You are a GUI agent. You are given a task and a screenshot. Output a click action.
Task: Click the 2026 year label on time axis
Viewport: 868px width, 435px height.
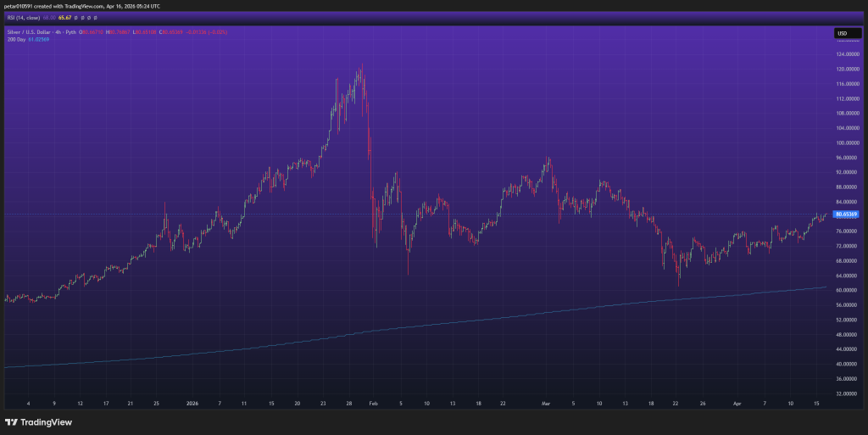[x=192, y=404]
